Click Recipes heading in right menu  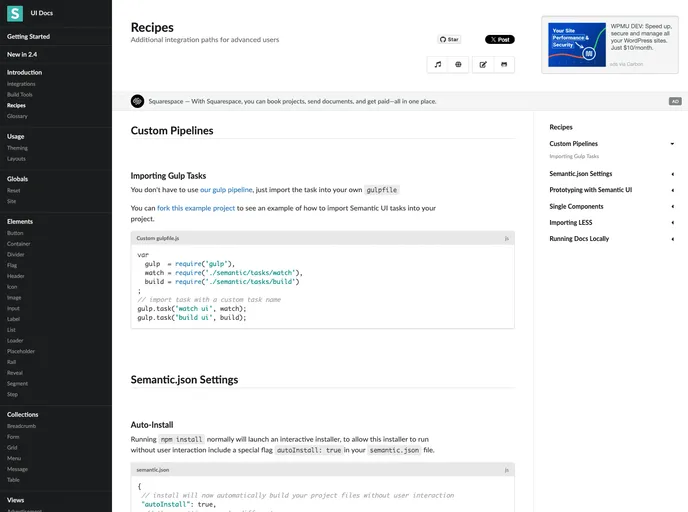[x=561, y=127]
